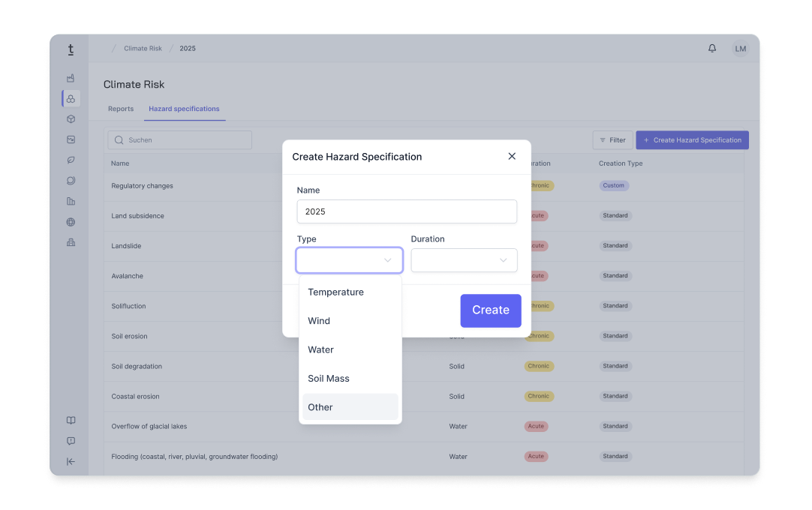The image size is (812, 510).
Task: Select the active climate risk sidebar icon
Action: pos(71,98)
